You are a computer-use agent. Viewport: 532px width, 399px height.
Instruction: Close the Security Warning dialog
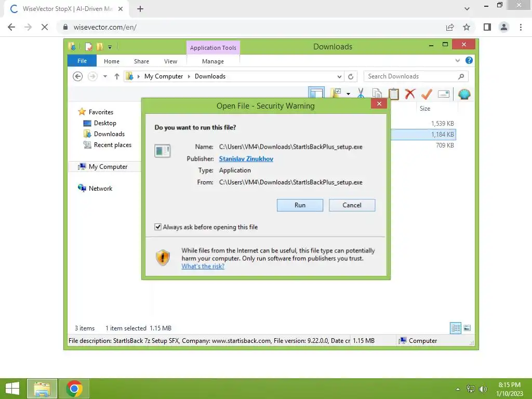tap(379, 104)
